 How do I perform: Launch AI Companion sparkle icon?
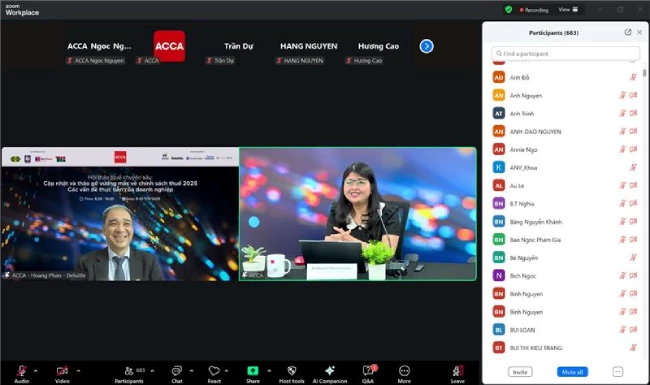[x=330, y=370]
